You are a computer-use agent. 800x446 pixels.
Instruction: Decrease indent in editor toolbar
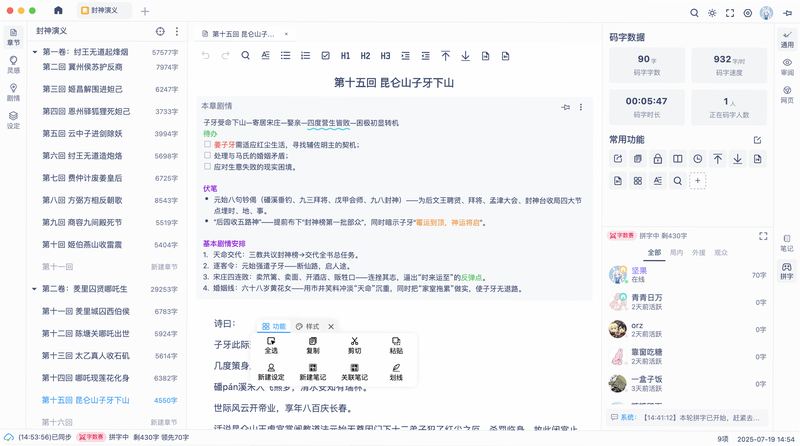click(426, 56)
